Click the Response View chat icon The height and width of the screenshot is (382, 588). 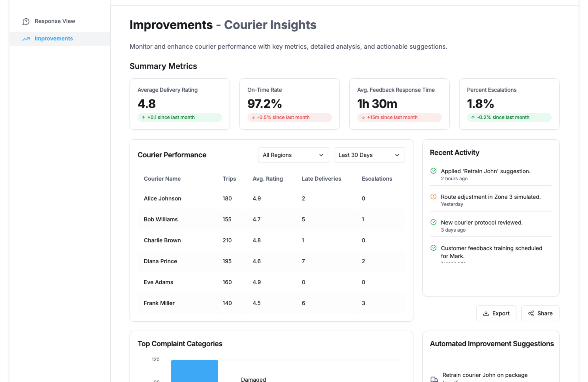[26, 21]
